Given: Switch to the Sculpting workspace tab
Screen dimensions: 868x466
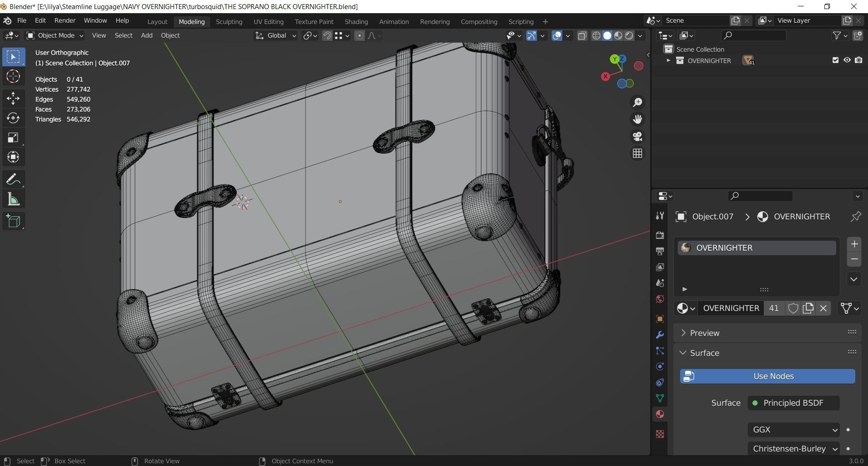Looking at the screenshot, I should (x=229, y=21).
